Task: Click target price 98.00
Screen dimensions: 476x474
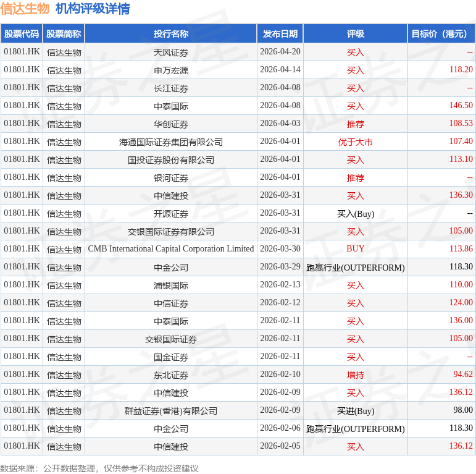Action: 463,410
